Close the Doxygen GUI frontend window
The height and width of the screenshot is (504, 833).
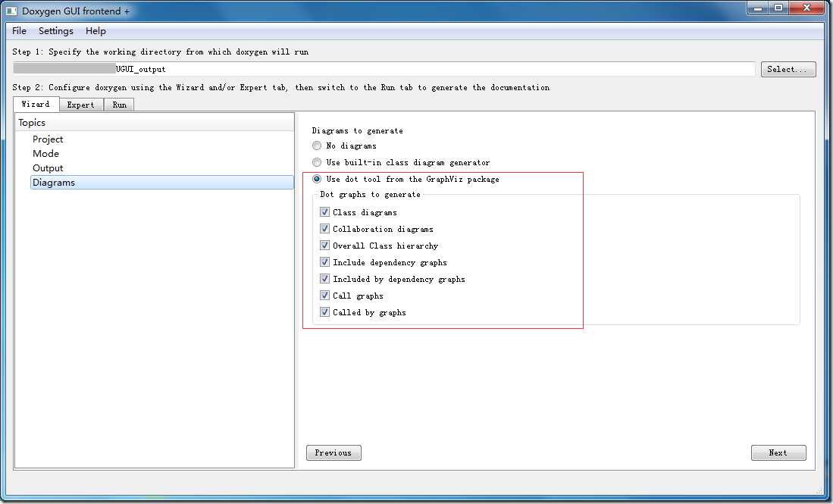(806, 8)
